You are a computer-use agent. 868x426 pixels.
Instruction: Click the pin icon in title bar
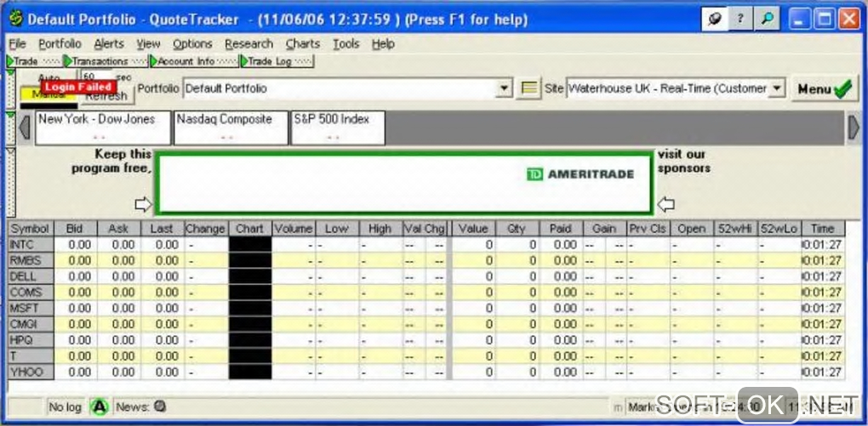point(715,20)
